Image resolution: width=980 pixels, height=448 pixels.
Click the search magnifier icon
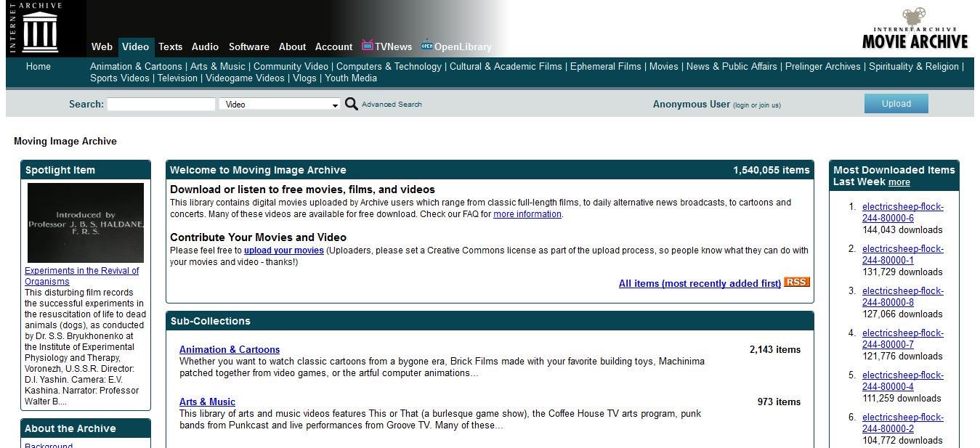click(x=351, y=104)
